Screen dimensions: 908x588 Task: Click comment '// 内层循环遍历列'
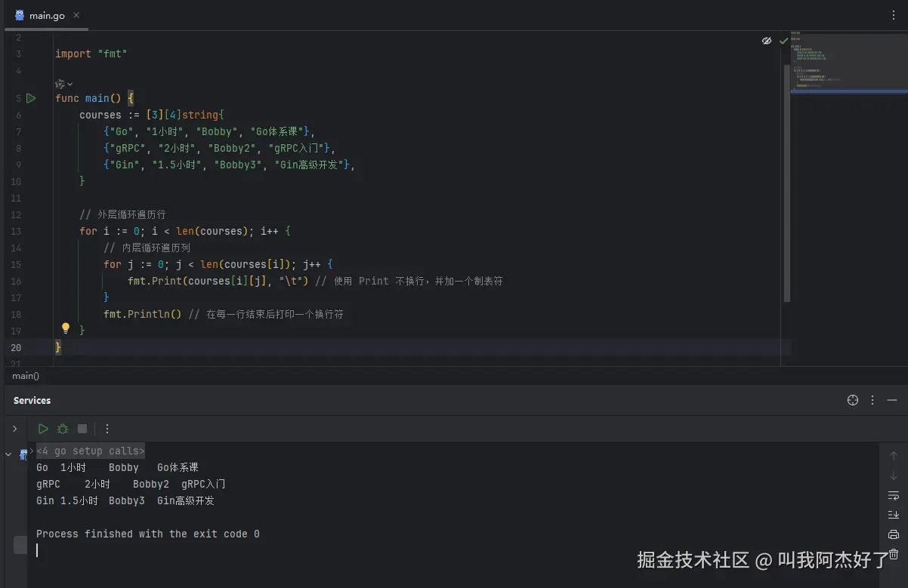coord(147,248)
